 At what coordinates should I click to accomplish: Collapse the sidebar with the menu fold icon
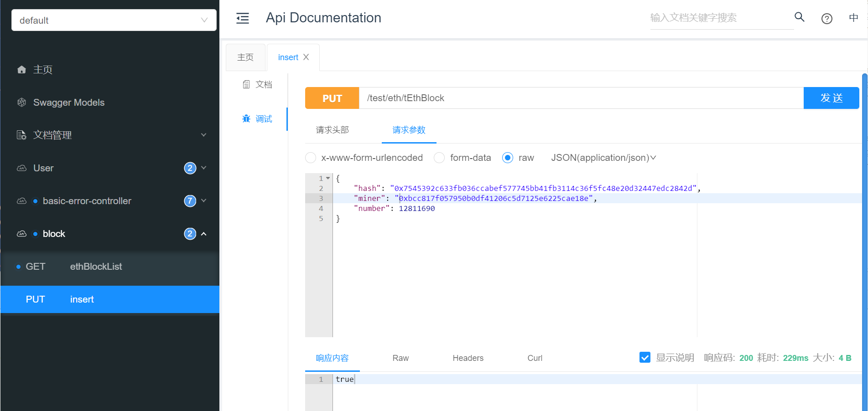[243, 18]
